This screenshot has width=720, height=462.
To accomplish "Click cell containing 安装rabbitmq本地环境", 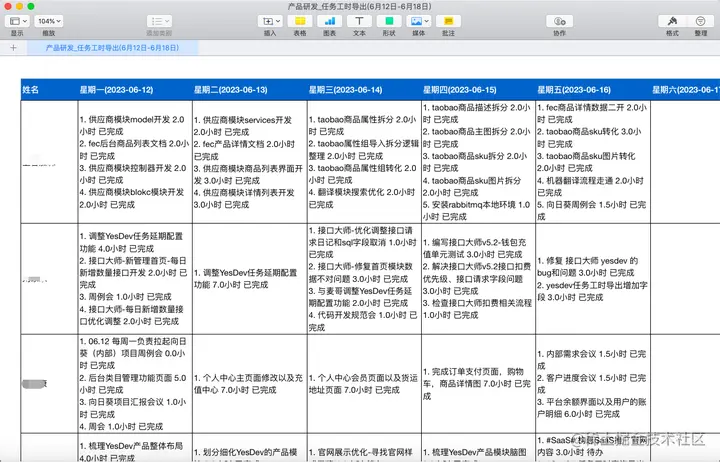I will pos(478,162).
